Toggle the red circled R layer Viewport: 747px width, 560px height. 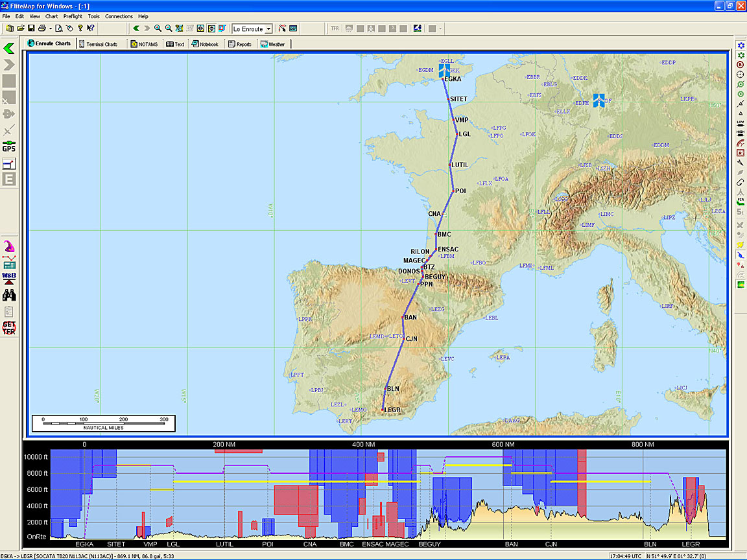[x=741, y=65]
